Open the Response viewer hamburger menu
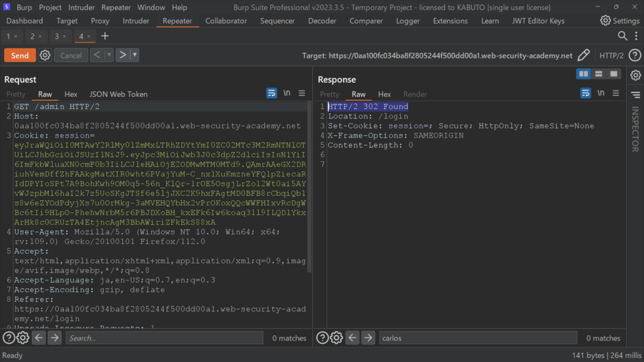The image size is (644, 362). click(x=616, y=93)
